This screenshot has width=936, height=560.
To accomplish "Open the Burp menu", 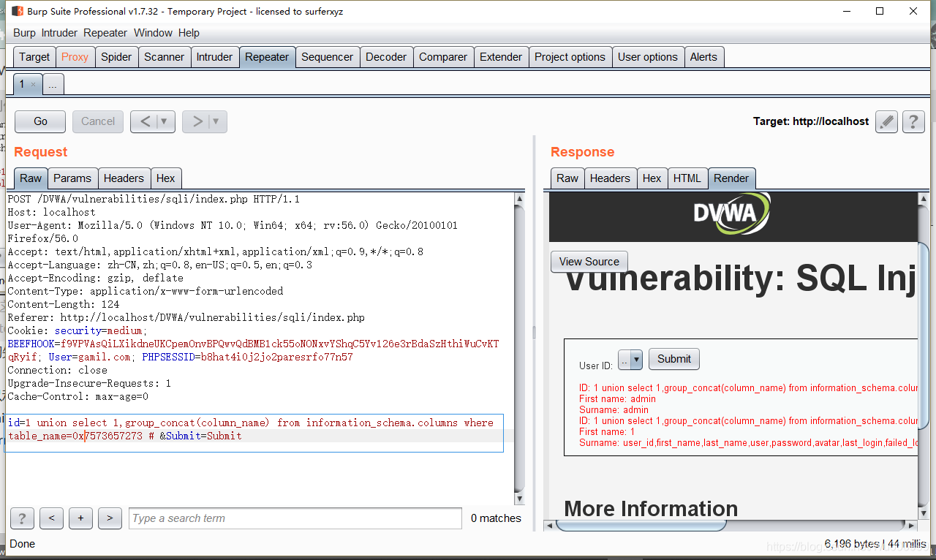I will coord(24,33).
